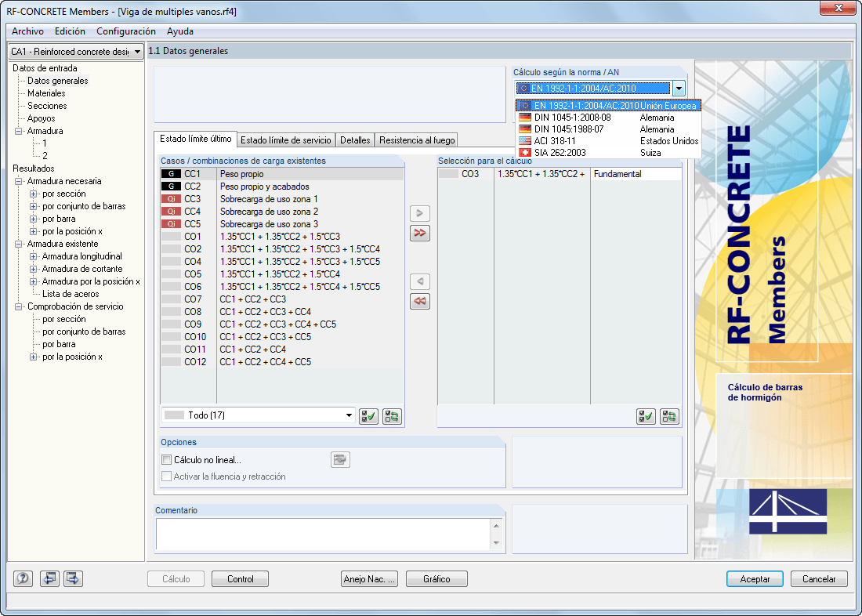Open the Archivo menu
The image size is (862, 616).
tap(27, 31)
